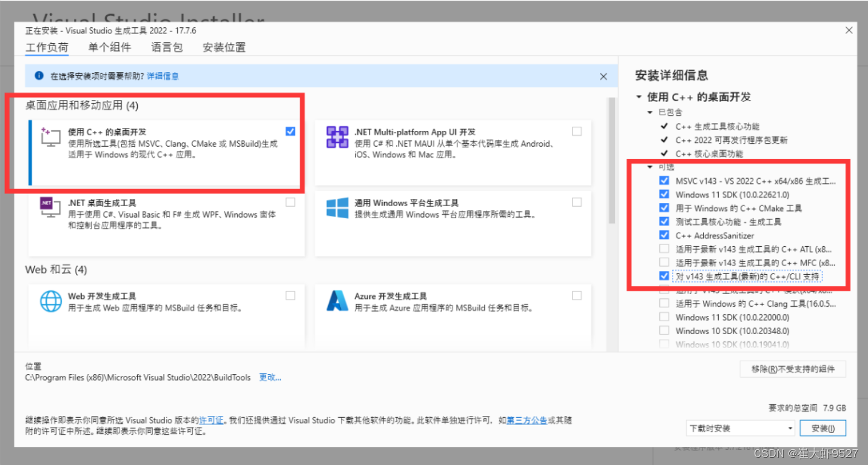The width and height of the screenshot is (868, 465).
Task: Switch to the 语言包 tab
Action: [x=167, y=47]
